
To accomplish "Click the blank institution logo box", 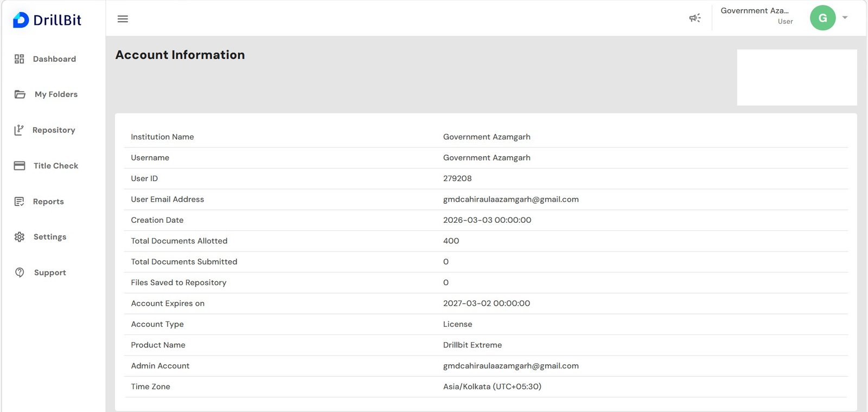I will (x=796, y=78).
